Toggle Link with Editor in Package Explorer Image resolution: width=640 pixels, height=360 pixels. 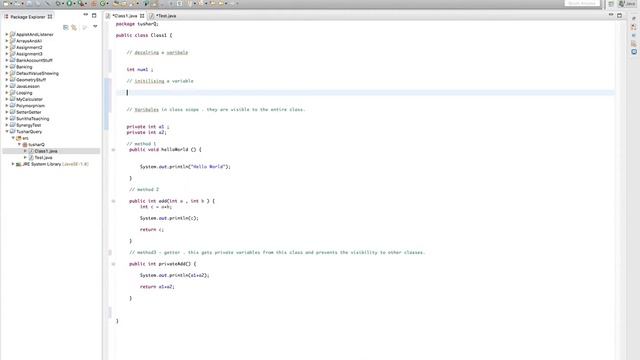tap(74, 27)
